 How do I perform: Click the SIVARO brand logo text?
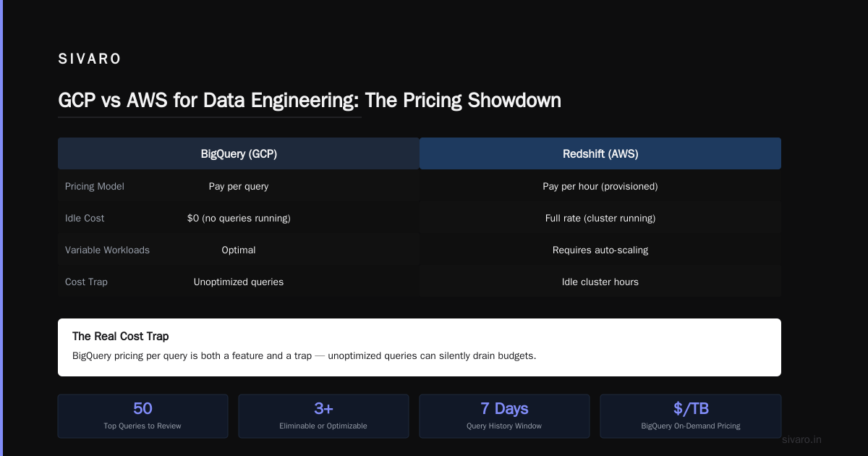[x=90, y=59]
